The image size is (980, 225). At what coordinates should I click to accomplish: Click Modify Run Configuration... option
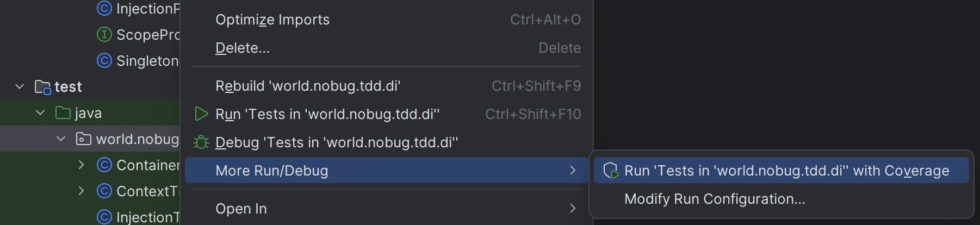[715, 199]
